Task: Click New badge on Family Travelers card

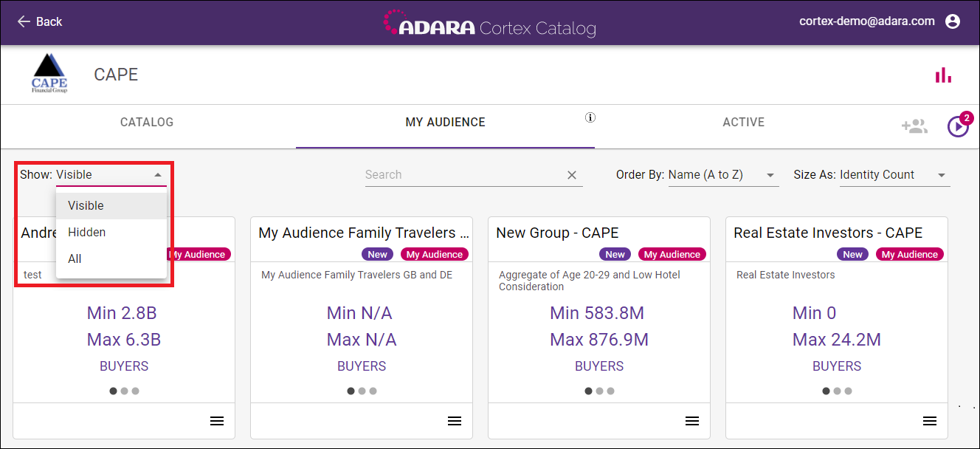Action: pyautogui.click(x=378, y=254)
